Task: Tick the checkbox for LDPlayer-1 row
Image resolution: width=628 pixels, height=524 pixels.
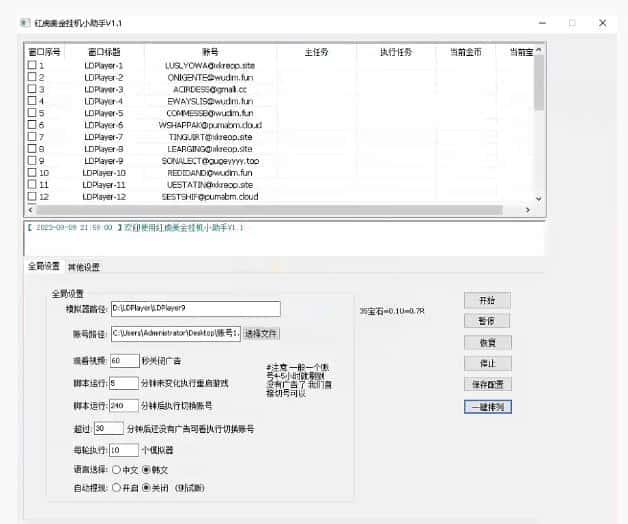Action: tap(31, 65)
